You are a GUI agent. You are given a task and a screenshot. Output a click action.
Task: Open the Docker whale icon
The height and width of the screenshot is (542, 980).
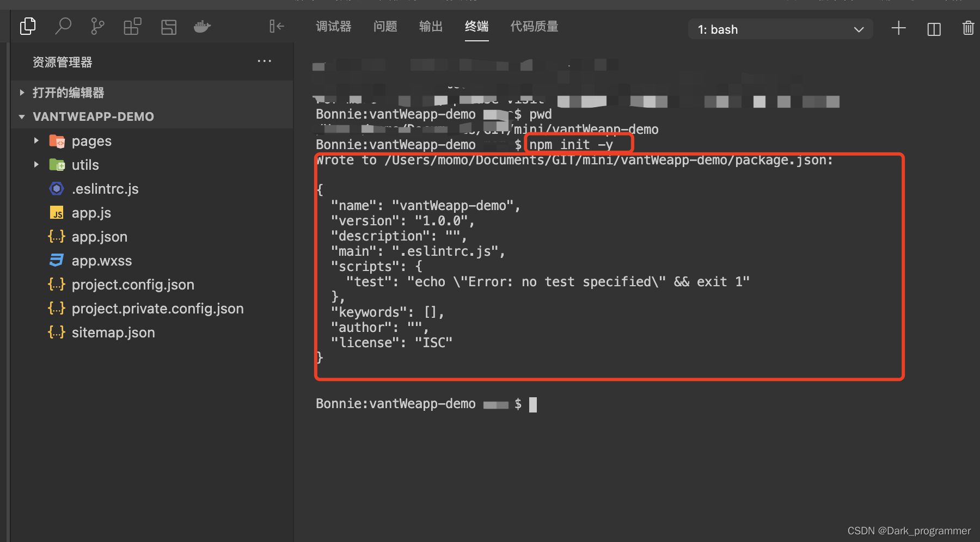(202, 27)
